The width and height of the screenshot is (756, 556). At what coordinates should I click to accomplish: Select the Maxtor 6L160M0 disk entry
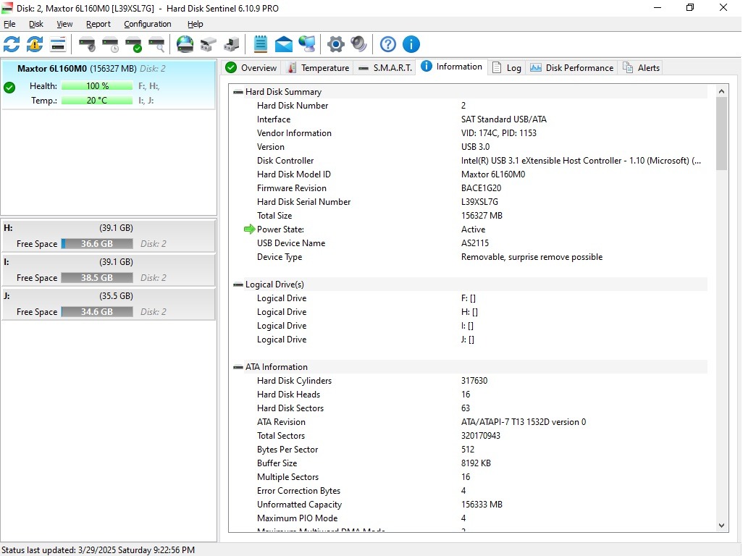point(109,85)
